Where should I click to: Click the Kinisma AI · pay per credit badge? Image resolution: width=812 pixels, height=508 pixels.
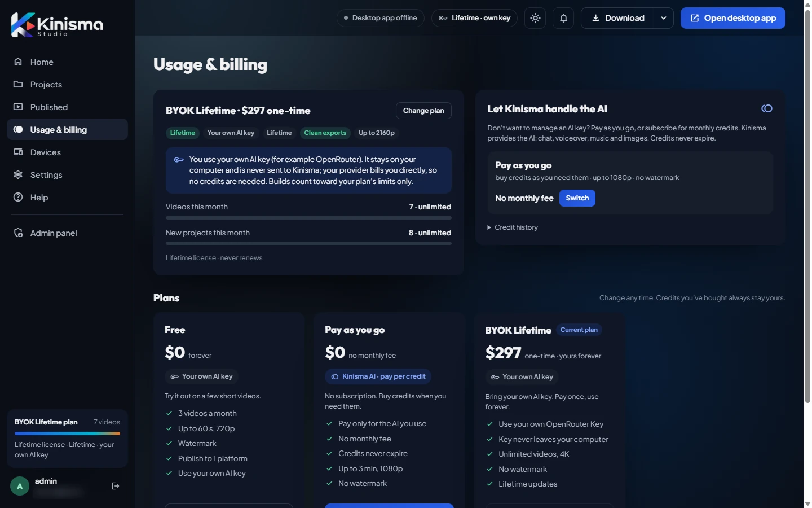click(x=378, y=376)
